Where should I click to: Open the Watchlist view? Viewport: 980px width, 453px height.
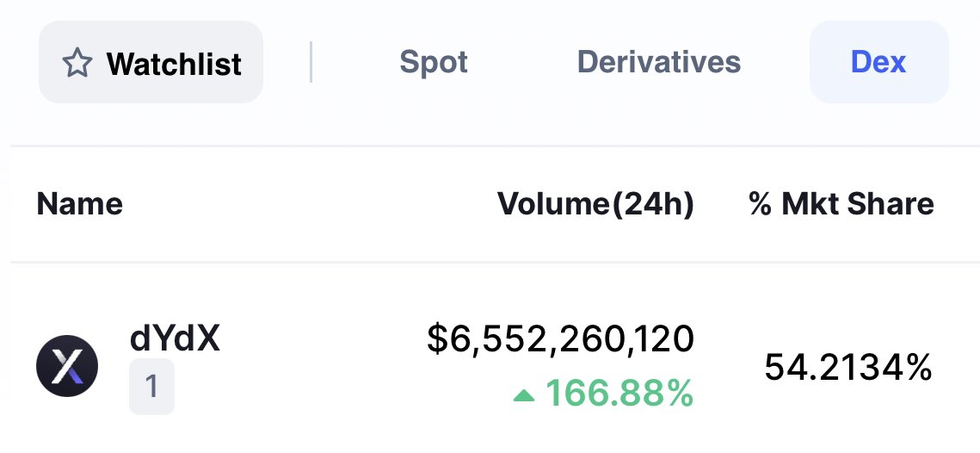tap(151, 62)
